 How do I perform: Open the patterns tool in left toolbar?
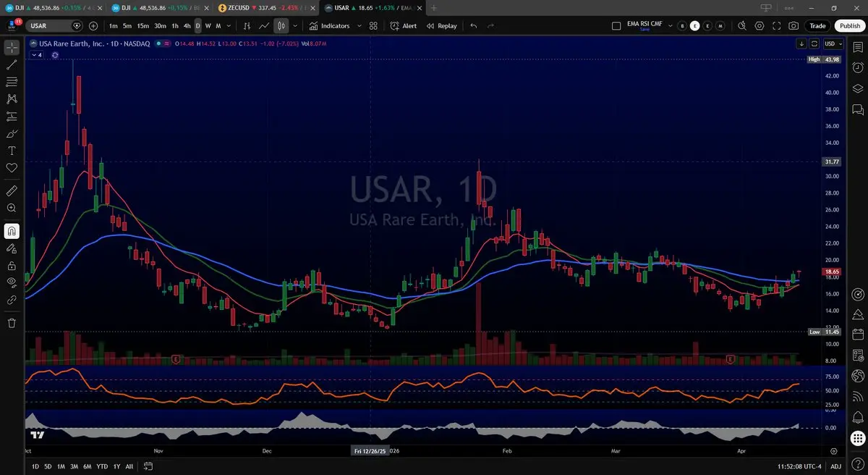pos(12,99)
